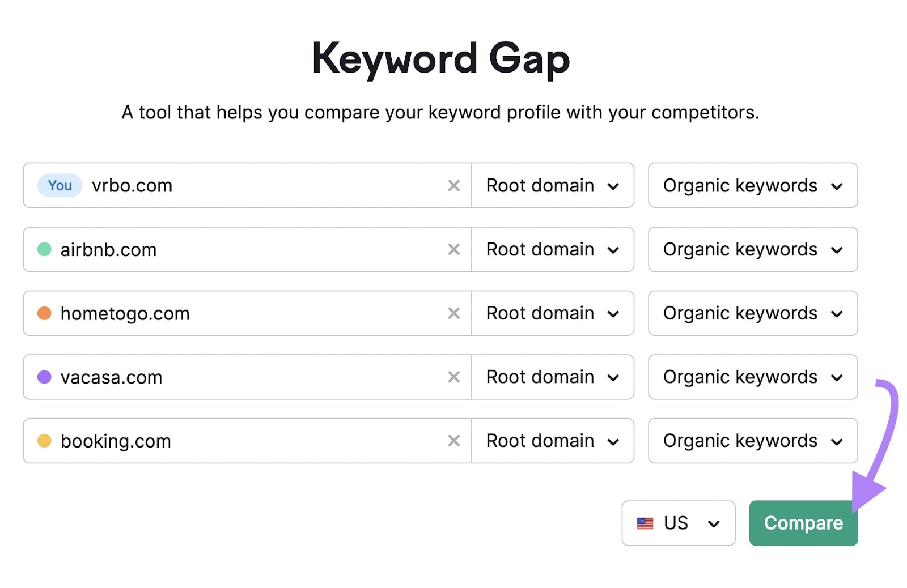Clear booking.com from the last field
Image resolution: width=907 pixels, height=588 pixels.
coord(453,441)
